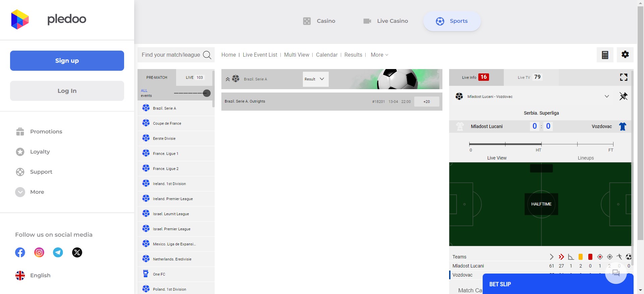The height and width of the screenshot is (294, 644).
Task: Expand the BET SLIP panel
Action: 558,284
